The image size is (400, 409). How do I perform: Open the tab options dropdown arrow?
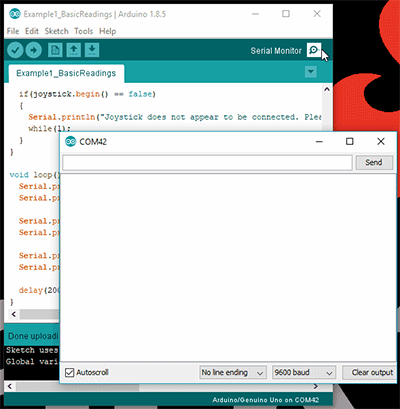tap(311, 72)
